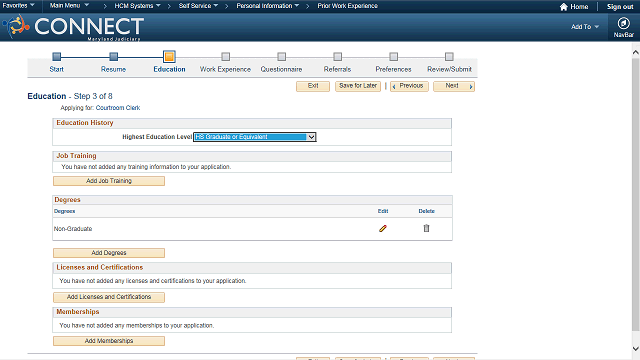Click the Degrees section header
Viewport: 640px width, 360px height.
67,200
